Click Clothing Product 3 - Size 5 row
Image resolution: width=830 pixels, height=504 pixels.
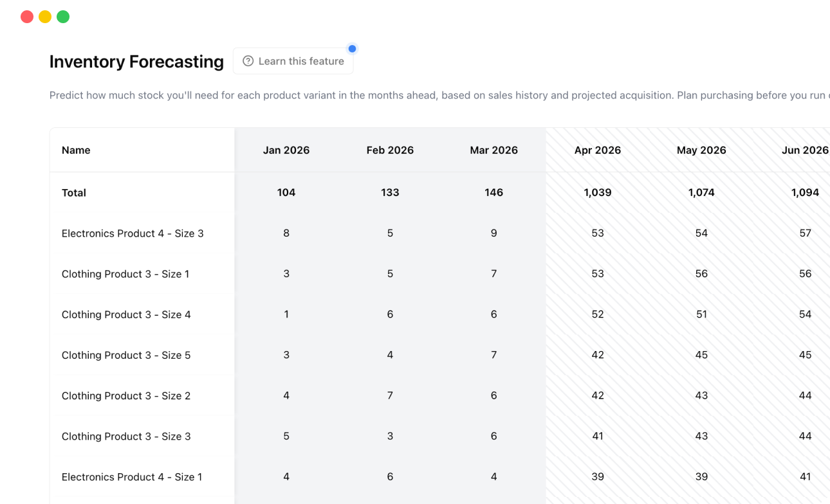pos(126,355)
